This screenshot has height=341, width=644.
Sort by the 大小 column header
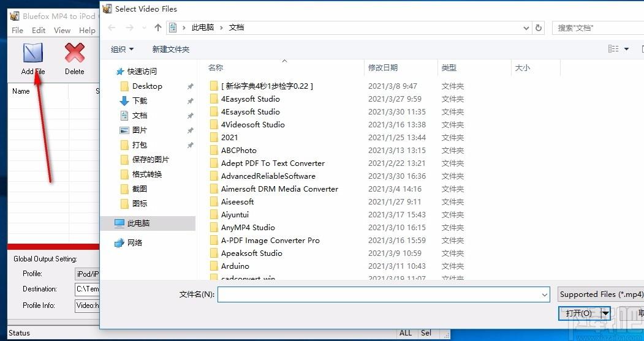pyautogui.click(x=523, y=68)
